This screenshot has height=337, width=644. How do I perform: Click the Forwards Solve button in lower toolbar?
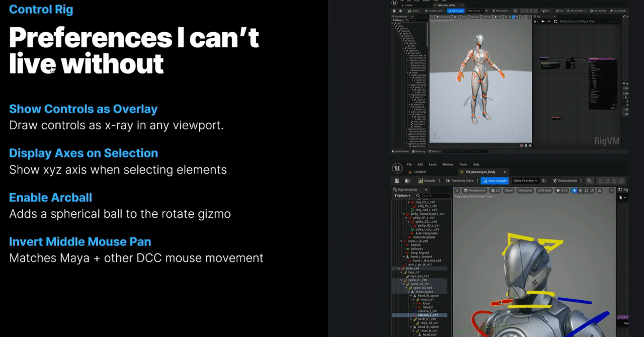459,181
